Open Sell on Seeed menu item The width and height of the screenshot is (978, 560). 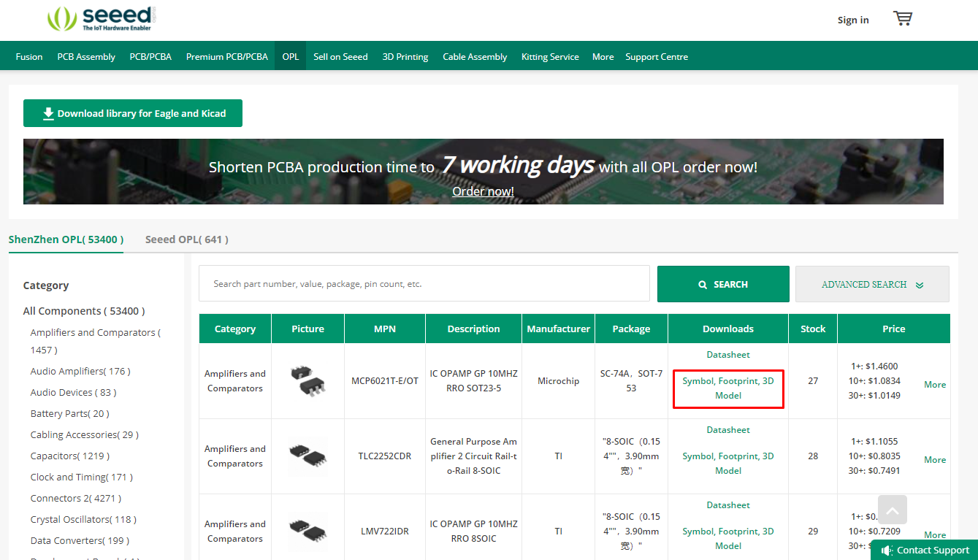340,56
